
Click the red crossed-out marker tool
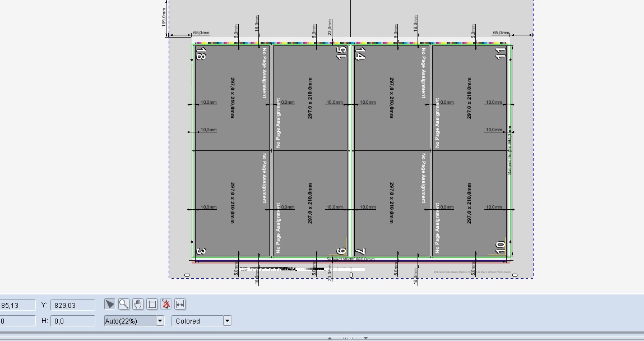[166, 304]
